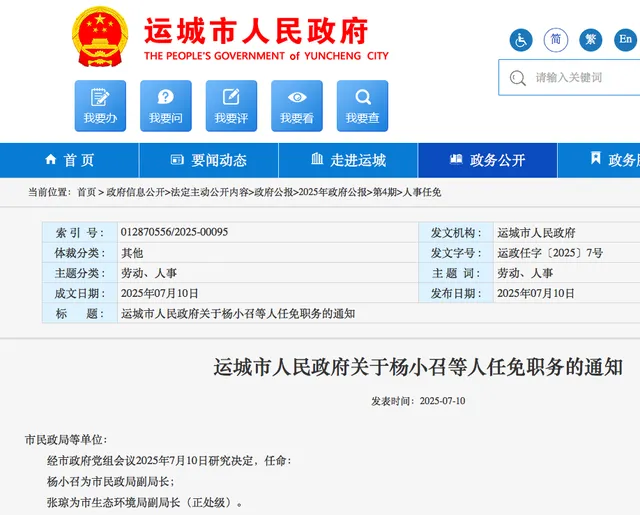Viewport: 640px width, 515px height.
Task: Open the 我要问 question icon
Action: [166, 106]
